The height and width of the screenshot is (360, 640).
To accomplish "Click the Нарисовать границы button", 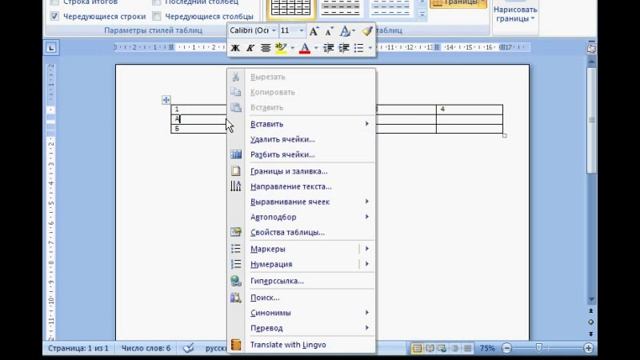I will click(x=515, y=14).
